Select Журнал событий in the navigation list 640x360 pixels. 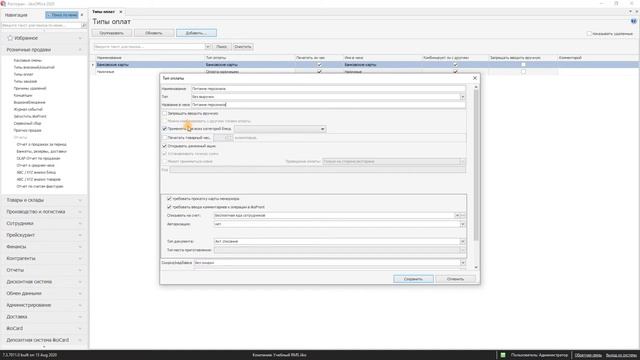[28, 109]
